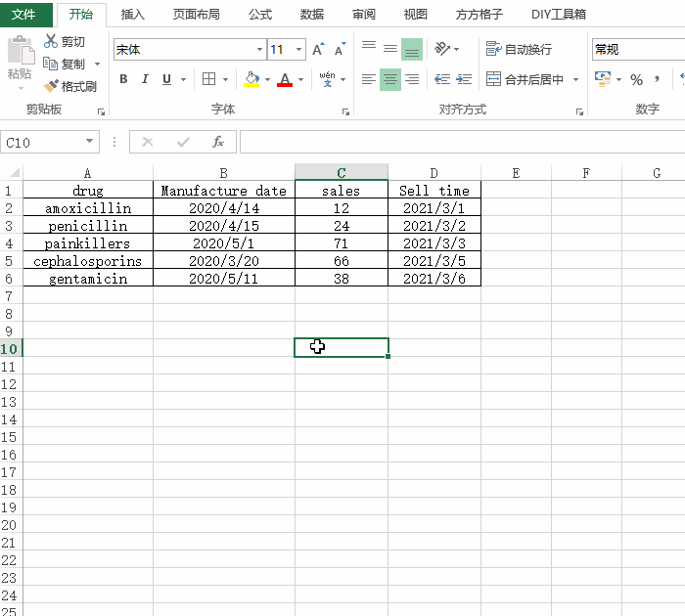Screen dimensions: 685x616
Task: Click the wén phonetic guide icon
Action: point(327,79)
